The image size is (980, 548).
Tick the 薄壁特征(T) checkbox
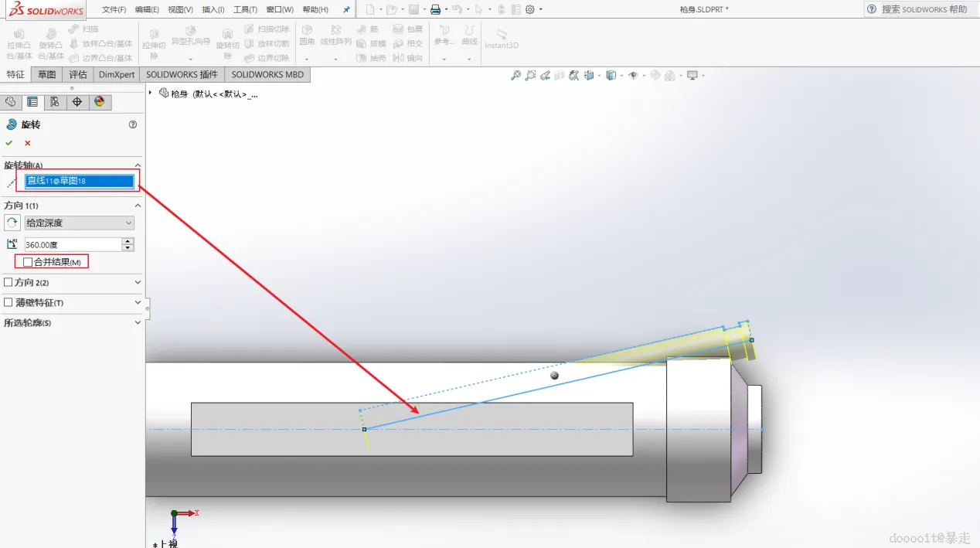pos(9,303)
